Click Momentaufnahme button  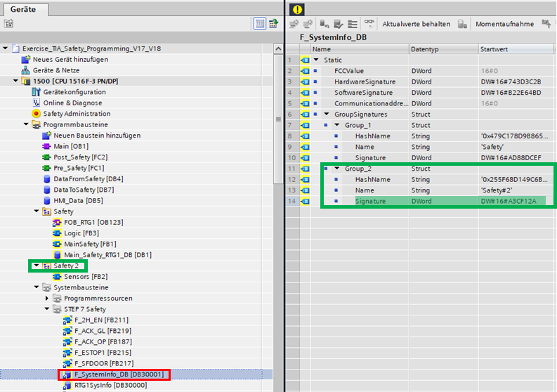[x=504, y=24]
